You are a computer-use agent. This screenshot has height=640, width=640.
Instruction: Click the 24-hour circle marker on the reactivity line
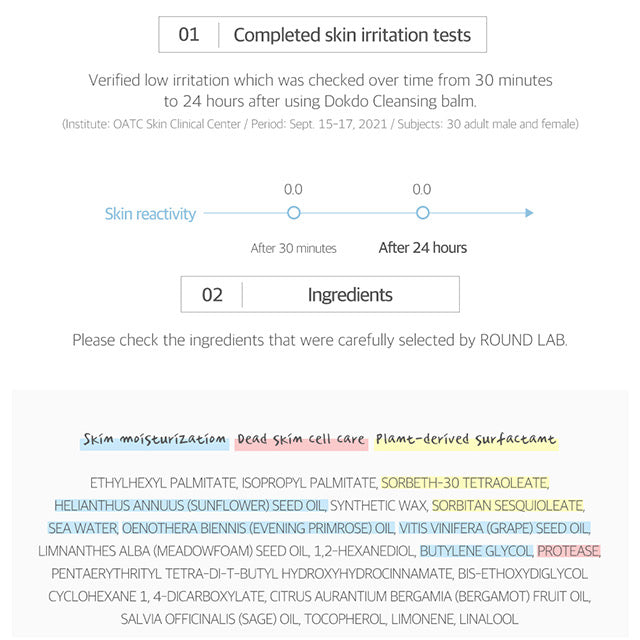coord(422,213)
